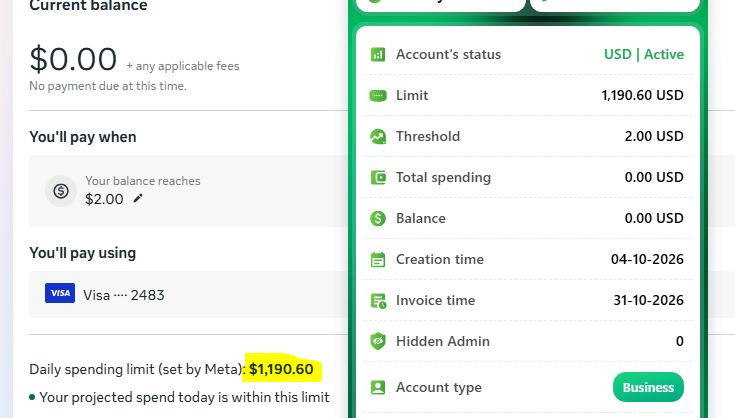Click the highlighted $1,190.60 daily spending limit
The height and width of the screenshot is (418, 735).
click(281, 369)
